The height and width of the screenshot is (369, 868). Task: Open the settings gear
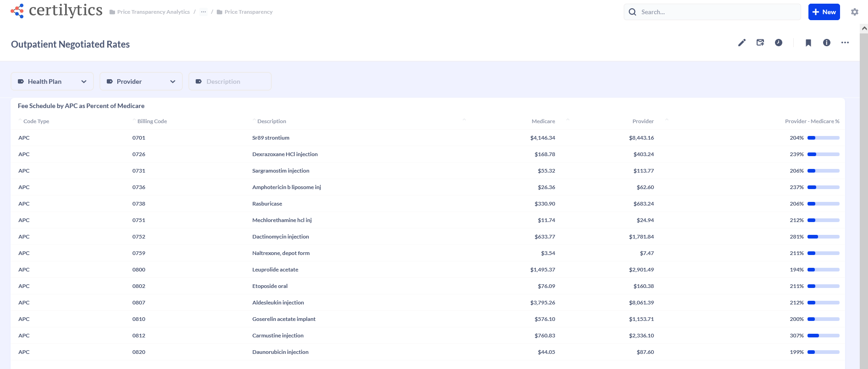855,12
